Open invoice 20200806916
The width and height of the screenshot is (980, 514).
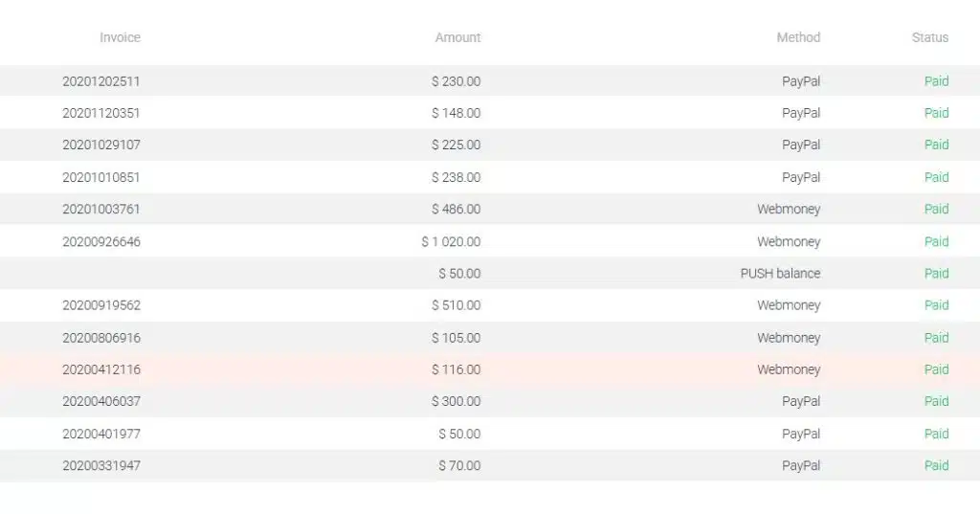pos(101,338)
